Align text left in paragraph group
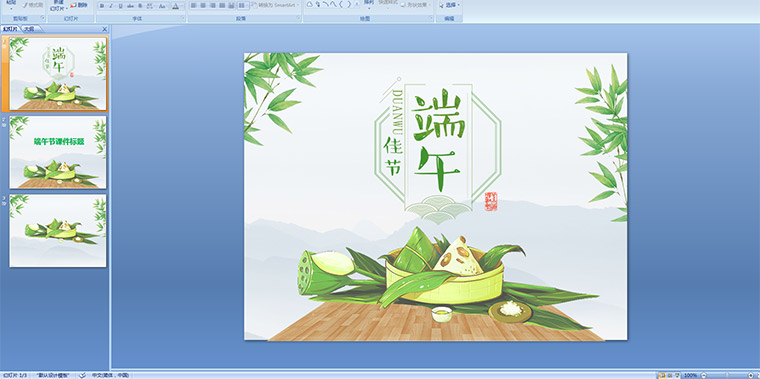Screen dimensions: 760x379 coord(193,5)
